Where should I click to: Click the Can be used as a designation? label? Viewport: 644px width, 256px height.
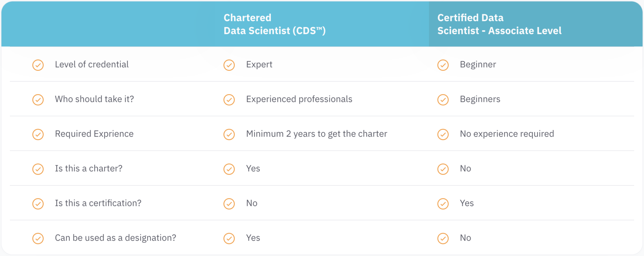(x=115, y=238)
